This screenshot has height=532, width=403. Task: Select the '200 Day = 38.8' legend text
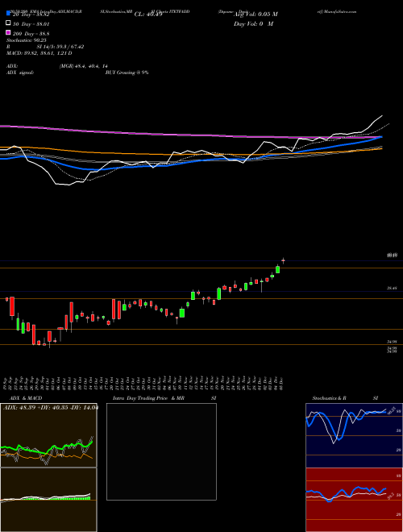tap(31, 34)
